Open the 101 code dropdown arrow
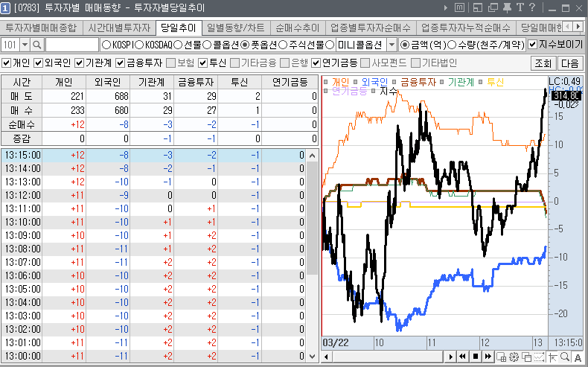Screen dimensions: 588x367 [25, 45]
